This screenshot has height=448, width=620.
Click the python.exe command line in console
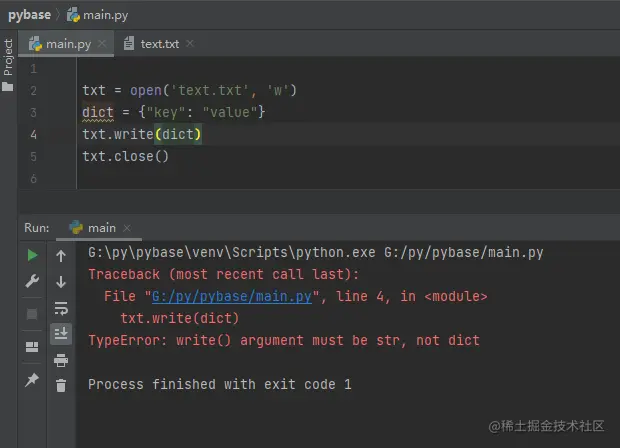click(316, 253)
